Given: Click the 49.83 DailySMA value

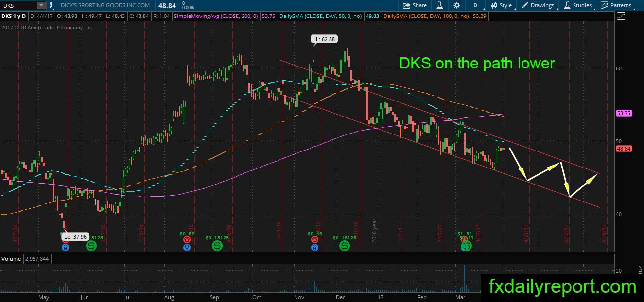Looking at the screenshot, I should 372,16.
